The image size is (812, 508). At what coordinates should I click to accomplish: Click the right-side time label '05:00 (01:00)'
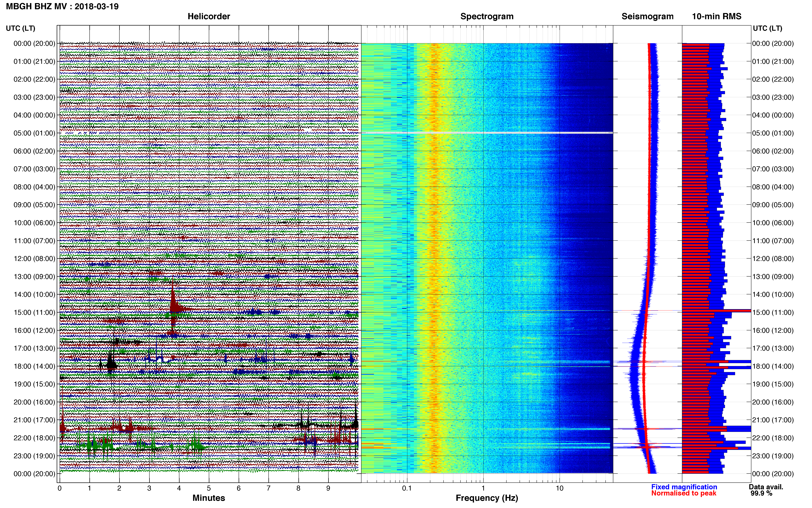tap(773, 133)
